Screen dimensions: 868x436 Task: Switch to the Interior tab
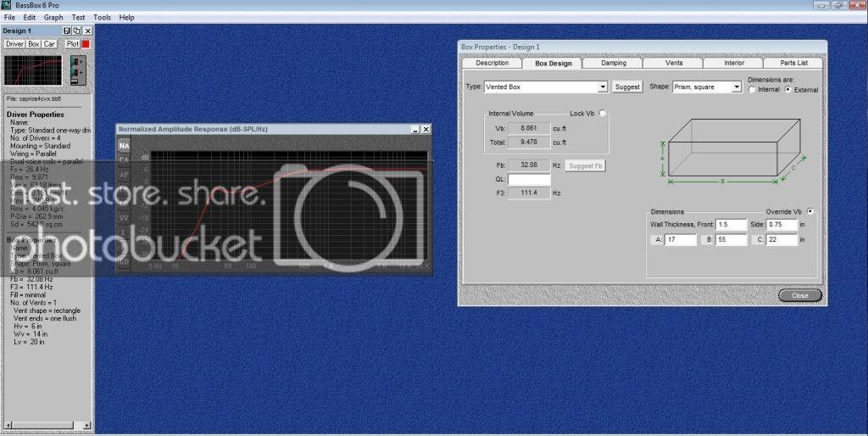(x=734, y=63)
